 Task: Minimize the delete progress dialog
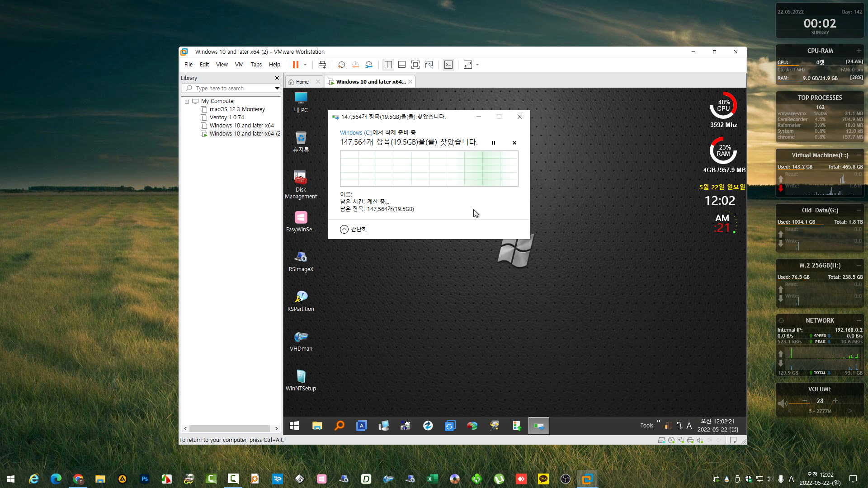[478, 117]
